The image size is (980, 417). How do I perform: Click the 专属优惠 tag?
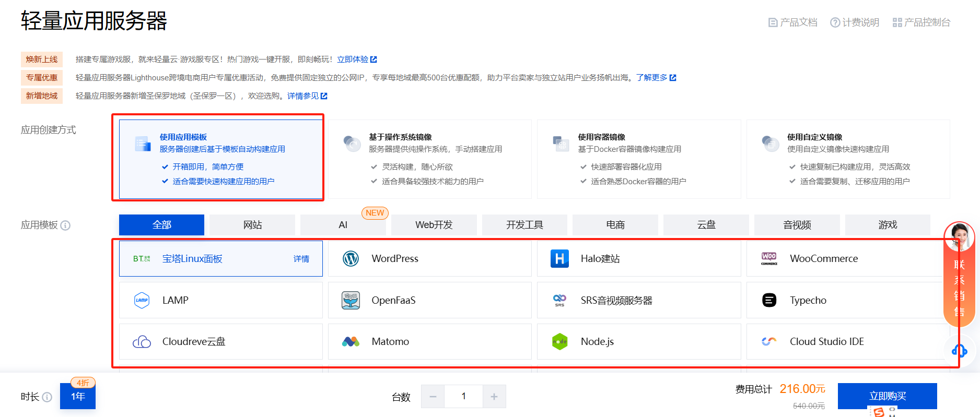pyautogui.click(x=42, y=78)
